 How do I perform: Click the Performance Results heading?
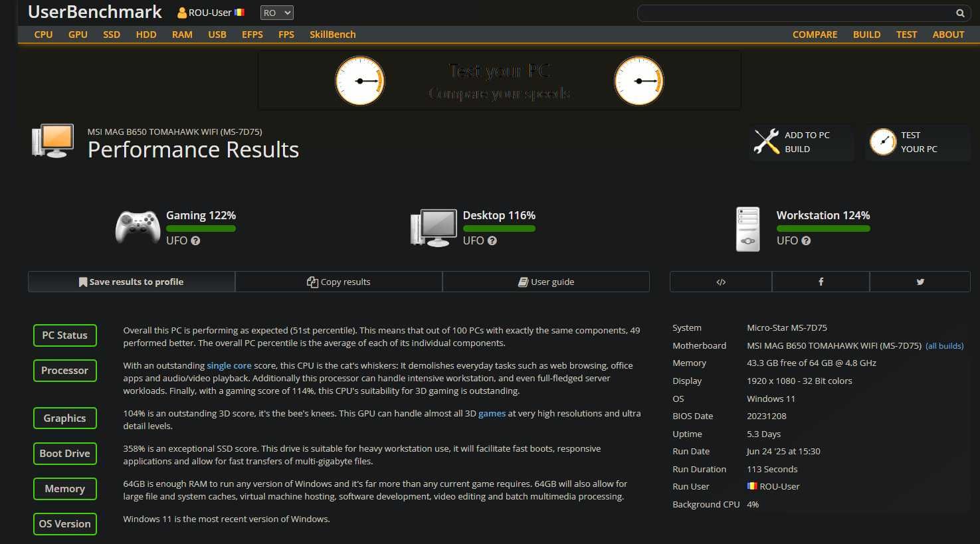(193, 150)
